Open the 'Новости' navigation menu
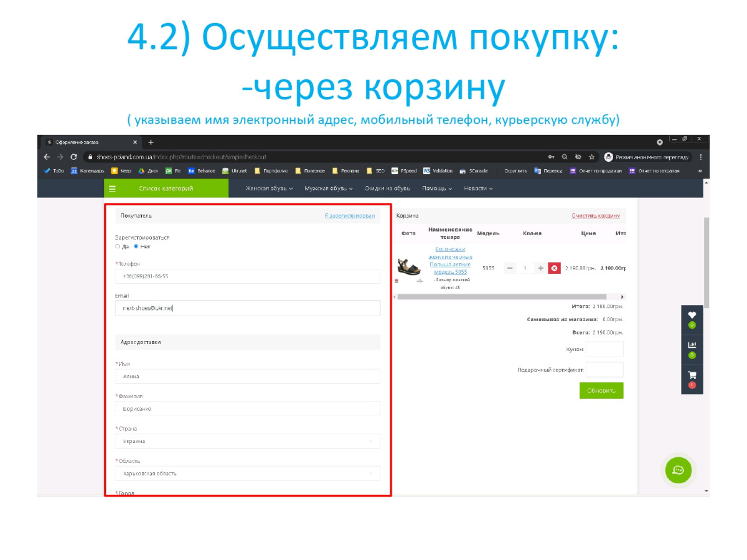Screen dimensions: 747x560 point(478,189)
